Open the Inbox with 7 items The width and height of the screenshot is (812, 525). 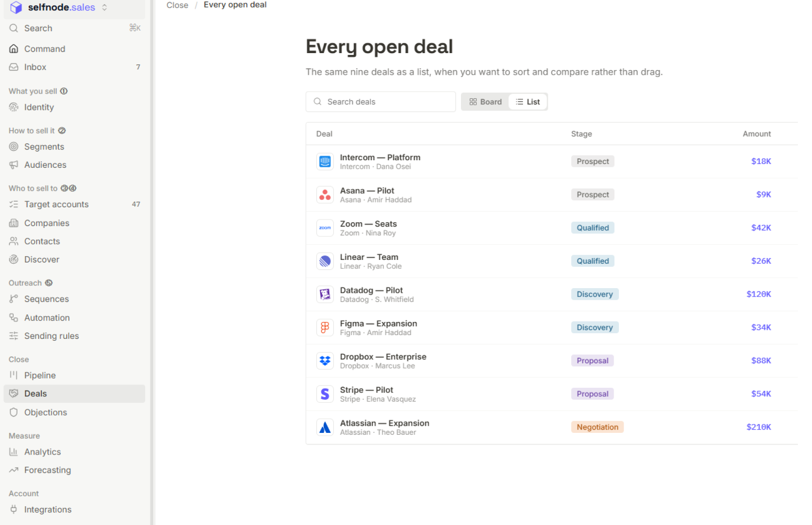tap(74, 67)
